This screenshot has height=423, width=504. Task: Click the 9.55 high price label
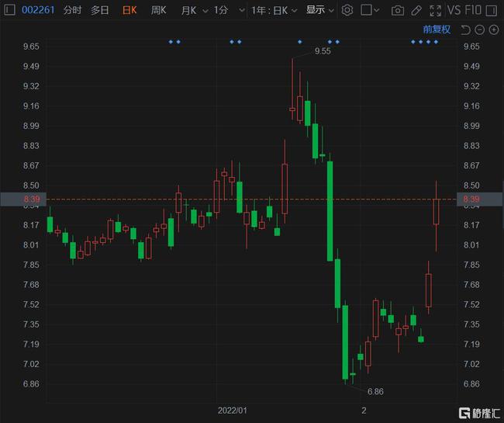point(323,51)
